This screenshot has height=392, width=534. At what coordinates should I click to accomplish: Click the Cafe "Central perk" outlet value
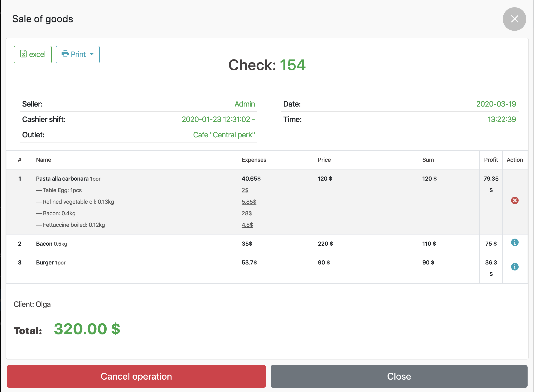(x=224, y=135)
